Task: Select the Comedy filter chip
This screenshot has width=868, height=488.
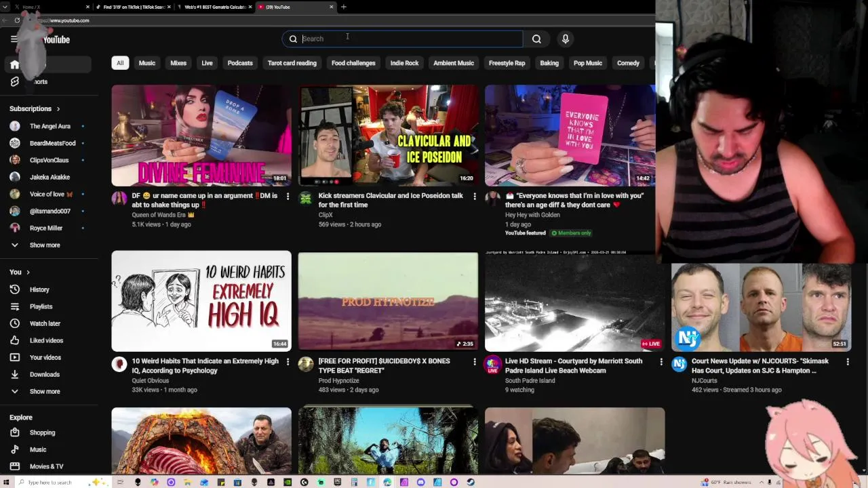Action: point(628,63)
